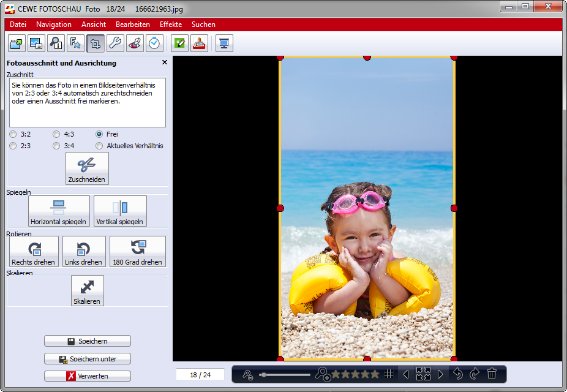Viewport: 567px width, 392px height.
Task: Select the crop tool in the toolbar
Action: [x=96, y=43]
